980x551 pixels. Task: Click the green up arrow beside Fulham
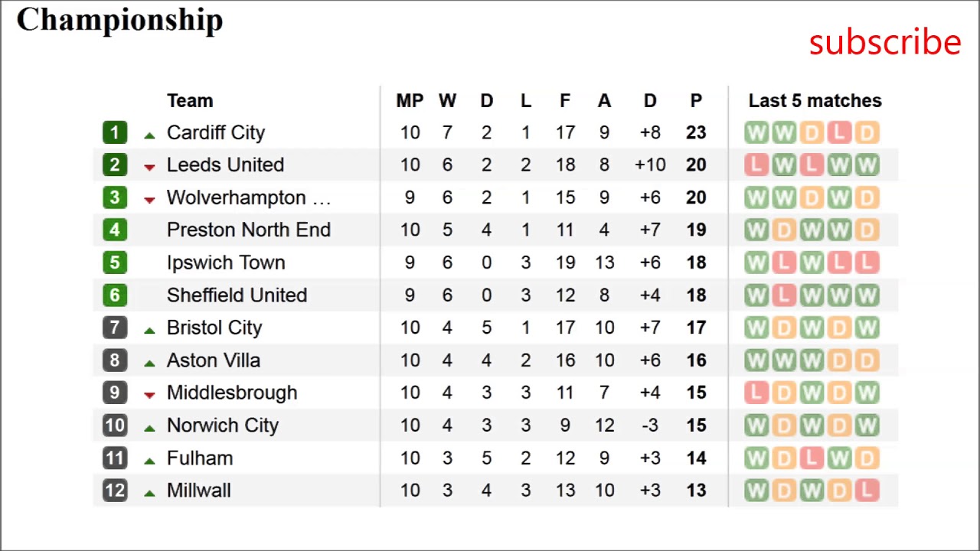coord(149,461)
